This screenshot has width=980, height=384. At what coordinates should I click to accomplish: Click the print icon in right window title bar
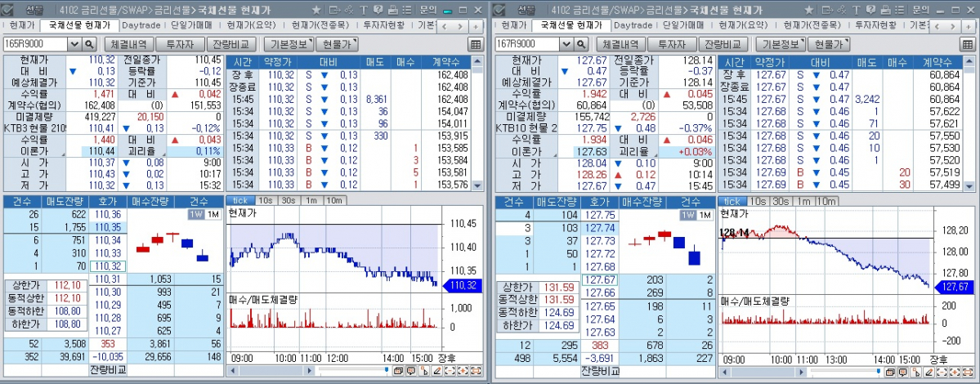click(x=885, y=10)
